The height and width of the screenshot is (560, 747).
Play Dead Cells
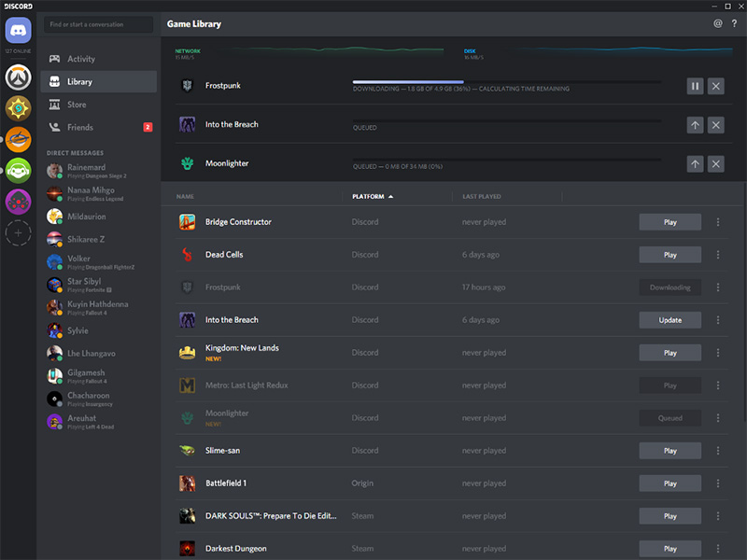[669, 255]
